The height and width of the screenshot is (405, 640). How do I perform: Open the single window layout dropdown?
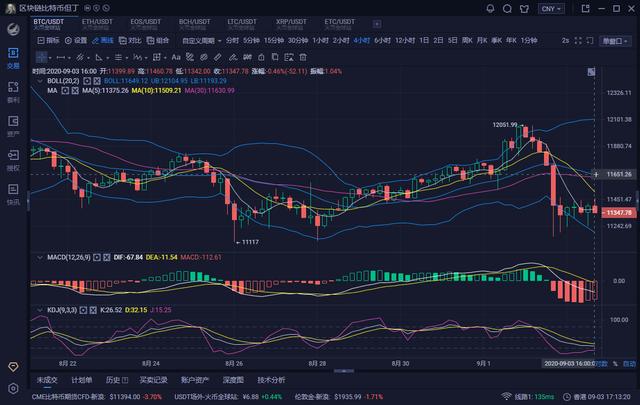click(615, 41)
